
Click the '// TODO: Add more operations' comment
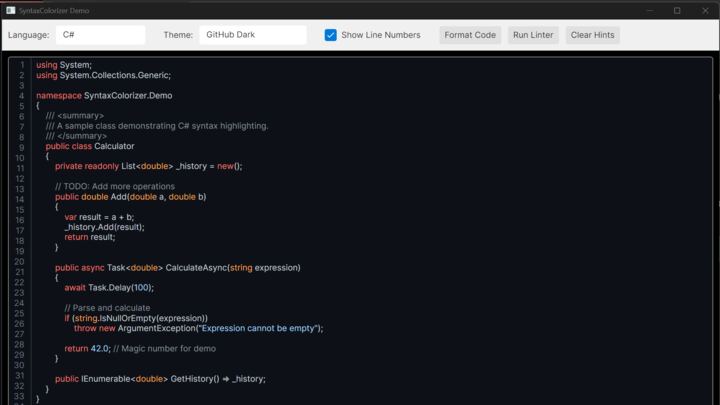pyautogui.click(x=115, y=186)
